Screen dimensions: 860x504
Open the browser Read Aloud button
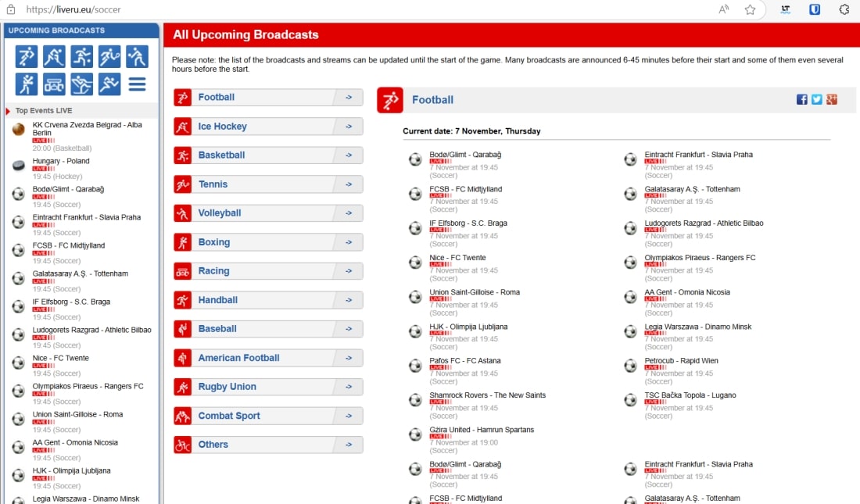pyautogui.click(x=724, y=9)
